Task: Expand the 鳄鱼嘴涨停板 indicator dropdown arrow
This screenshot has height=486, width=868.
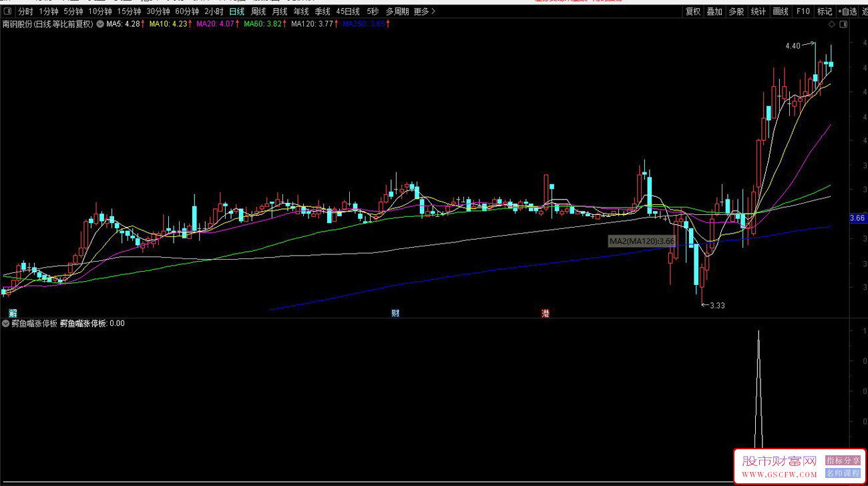Action: pos(6,324)
